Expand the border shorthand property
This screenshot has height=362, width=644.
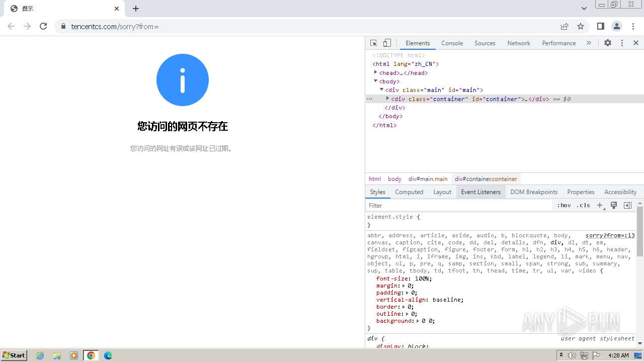tap(404, 307)
